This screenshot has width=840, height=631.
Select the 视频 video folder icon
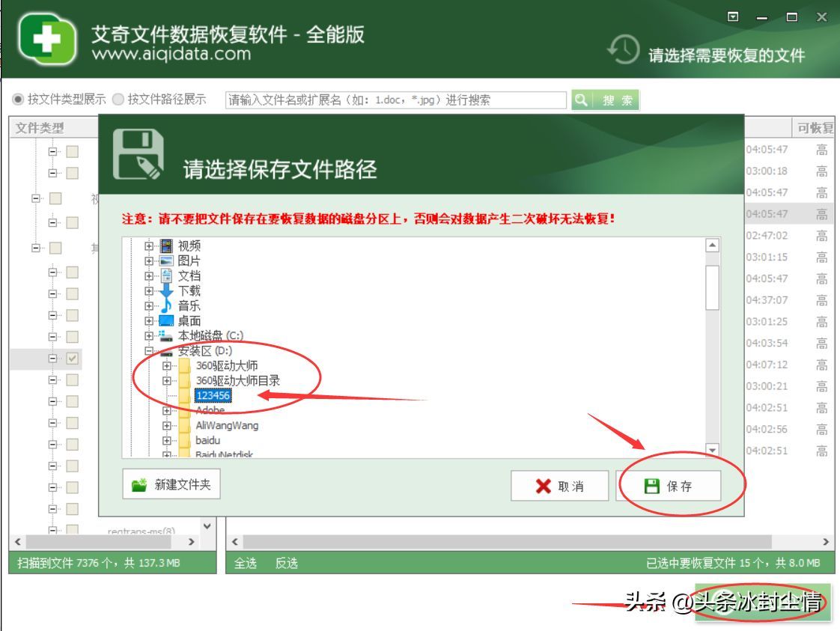coord(167,246)
